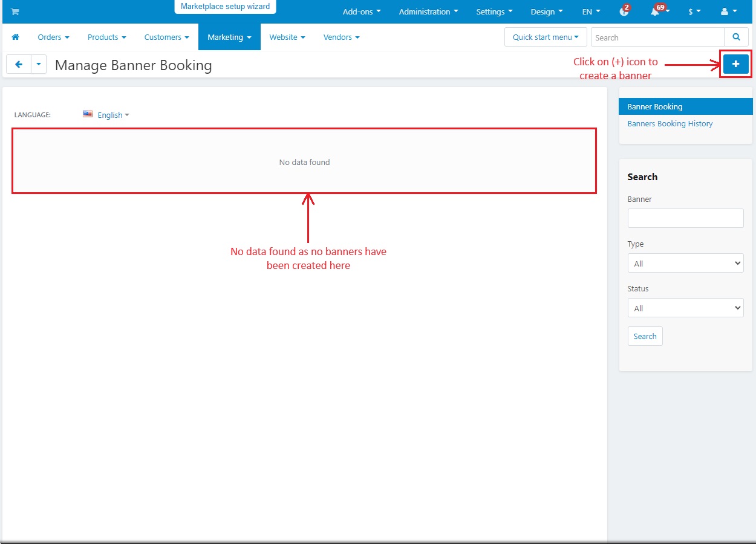The width and height of the screenshot is (756, 544).
Task: Open the Vendors menu
Action: [x=341, y=37]
